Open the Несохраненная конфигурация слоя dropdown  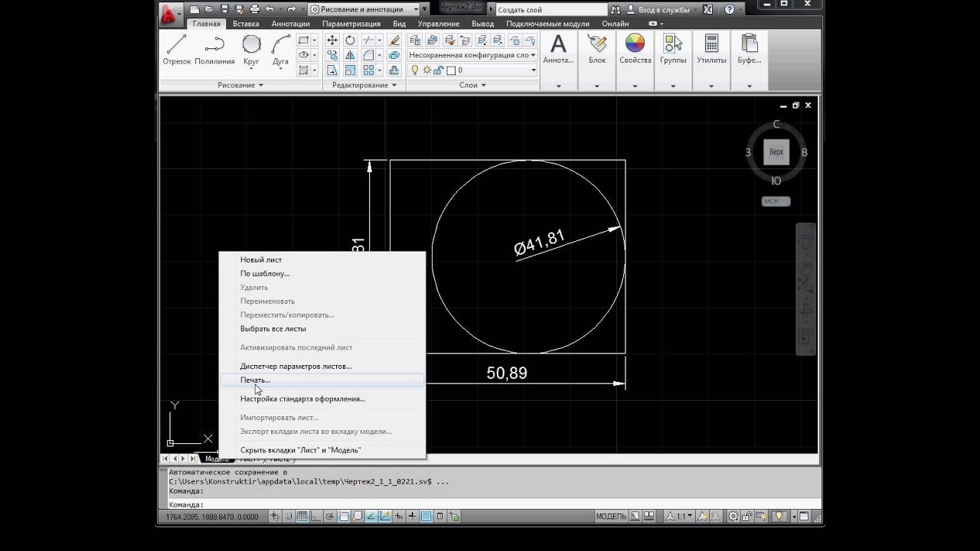point(472,55)
